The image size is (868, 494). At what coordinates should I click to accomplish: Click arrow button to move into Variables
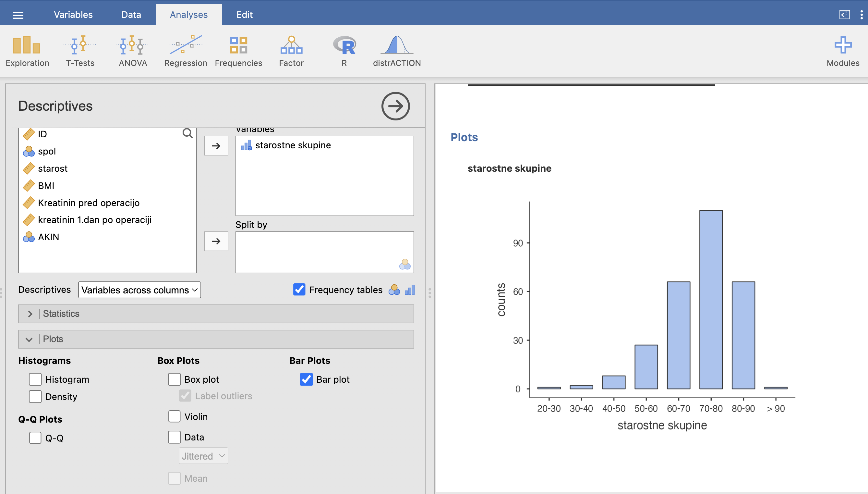[x=216, y=145]
